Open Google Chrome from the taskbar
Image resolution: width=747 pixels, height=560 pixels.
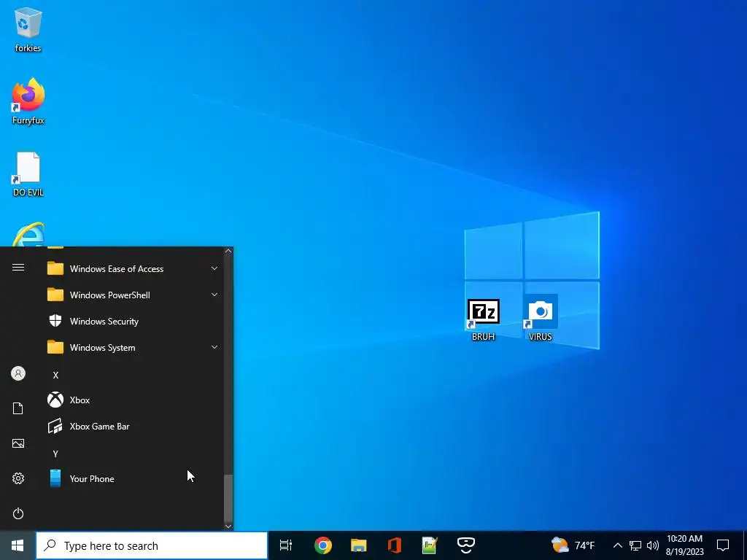[x=323, y=545]
